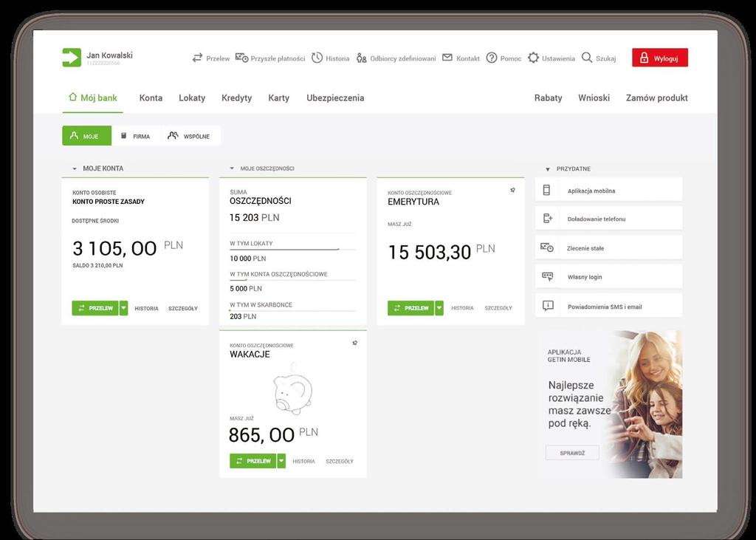Open the Ubezpieczenia tab
Viewport: 756px width, 540px height.
click(x=335, y=98)
